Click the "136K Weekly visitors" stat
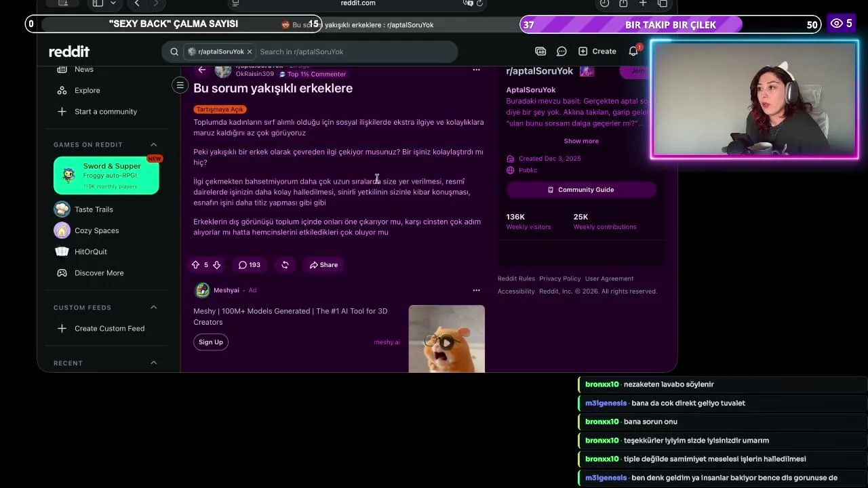868x488 pixels. [528, 222]
